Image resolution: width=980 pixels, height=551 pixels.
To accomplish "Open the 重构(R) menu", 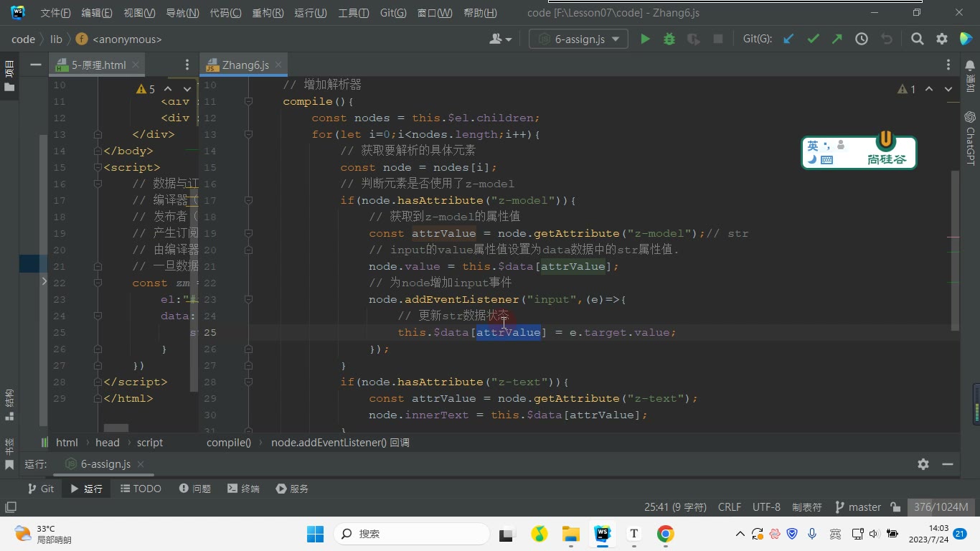I will [268, 13].
